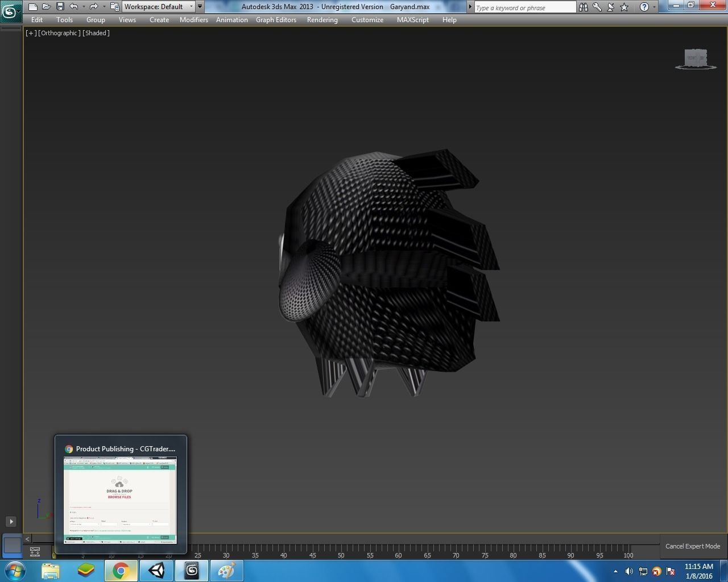Click the 3ds Max taskbar icon

[192, 571]
